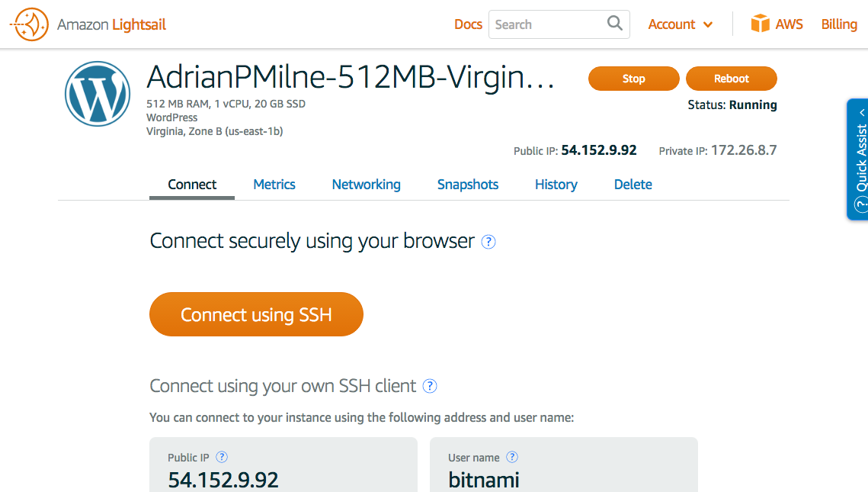Open help icon beside browser connect heading
Image resolution: width=868 pixels, height=492 pixels.
489,242
